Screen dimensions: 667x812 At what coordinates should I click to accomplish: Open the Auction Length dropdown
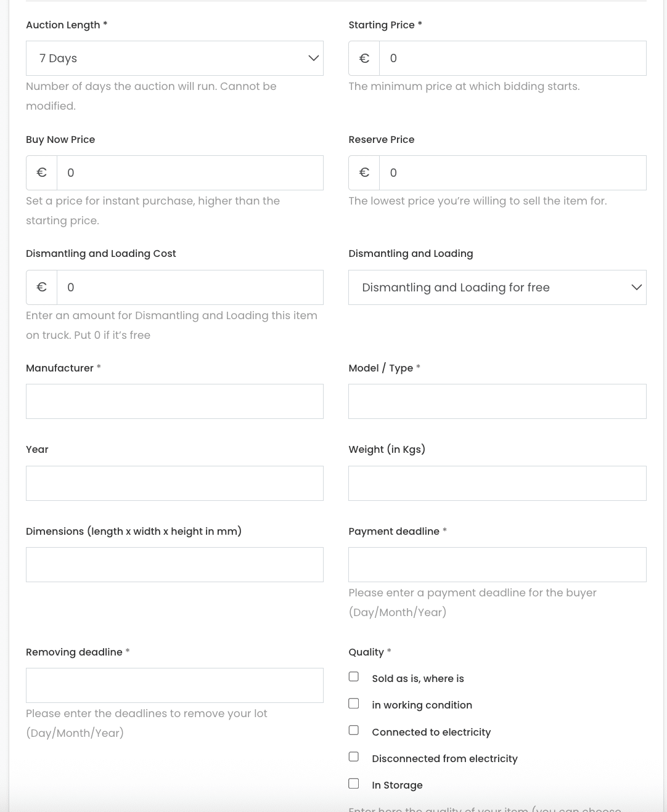click(x=174, y=59)
